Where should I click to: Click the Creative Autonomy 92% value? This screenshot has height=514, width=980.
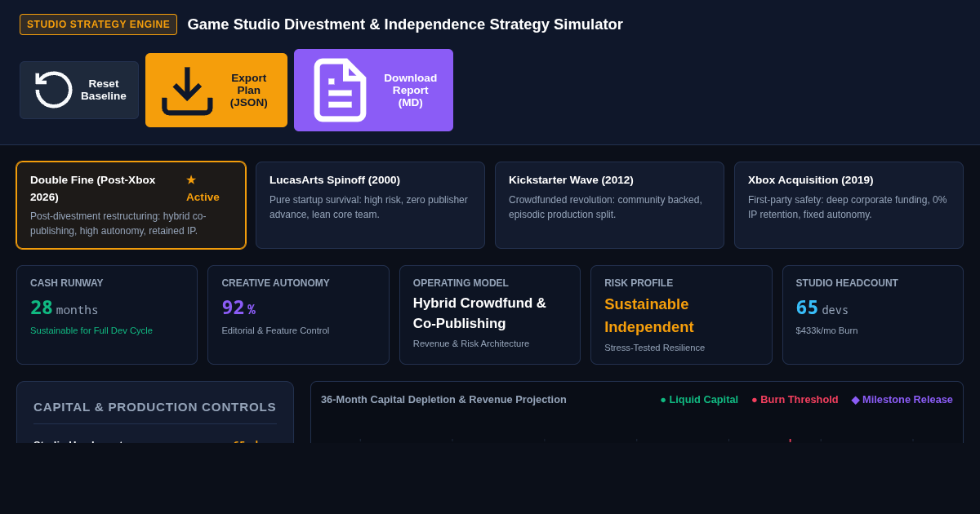[x=238, y=308]
